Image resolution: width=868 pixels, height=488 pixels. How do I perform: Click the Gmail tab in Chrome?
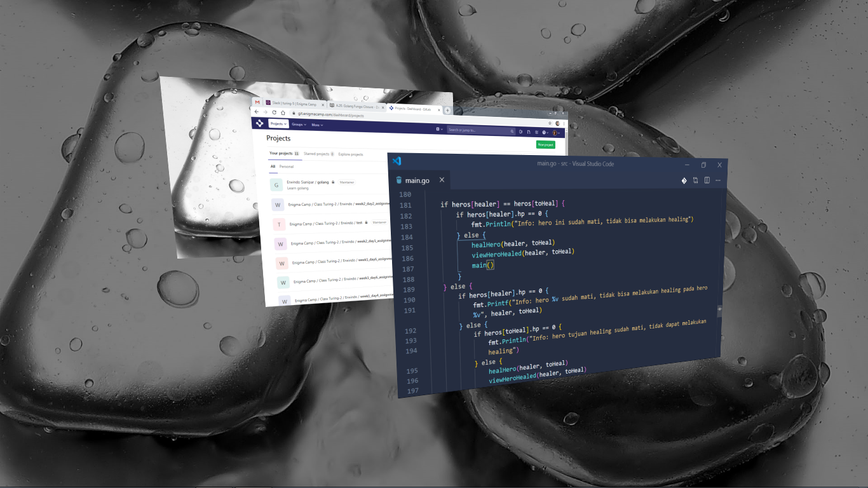point(257,102)
